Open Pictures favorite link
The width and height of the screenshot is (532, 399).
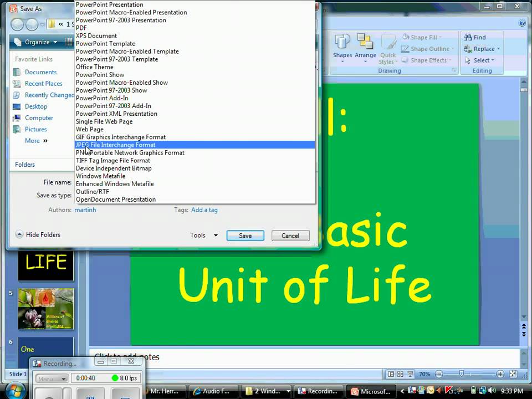[30, 129]
